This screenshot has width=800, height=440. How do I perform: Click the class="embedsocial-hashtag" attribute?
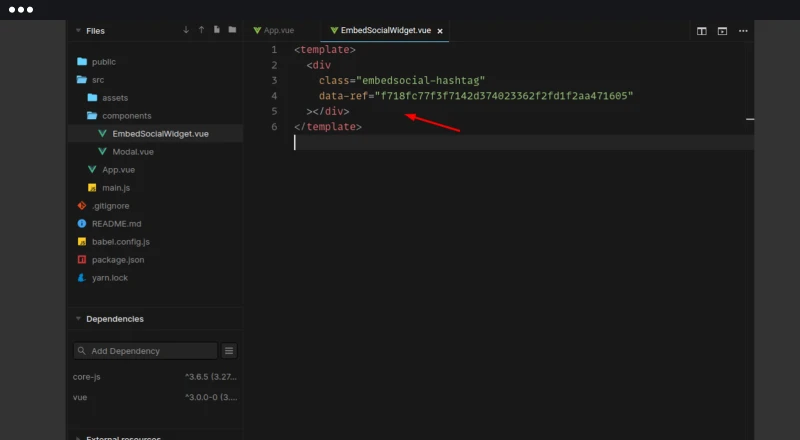[x=402, y=80]
